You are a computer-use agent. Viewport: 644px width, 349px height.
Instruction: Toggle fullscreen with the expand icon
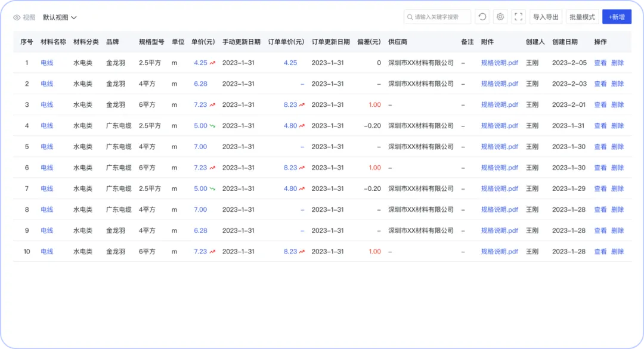(x=518, y=17)
